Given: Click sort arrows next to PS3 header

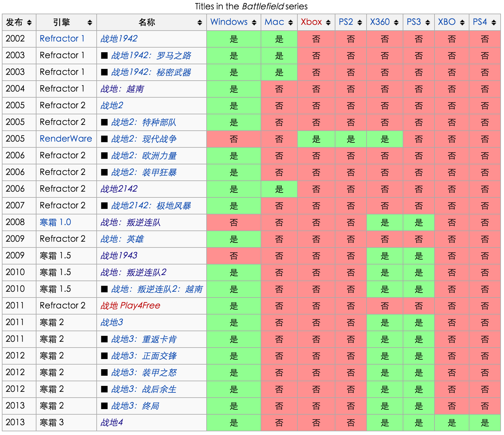Looking at the screenshot, I should [x=427, y=23].
